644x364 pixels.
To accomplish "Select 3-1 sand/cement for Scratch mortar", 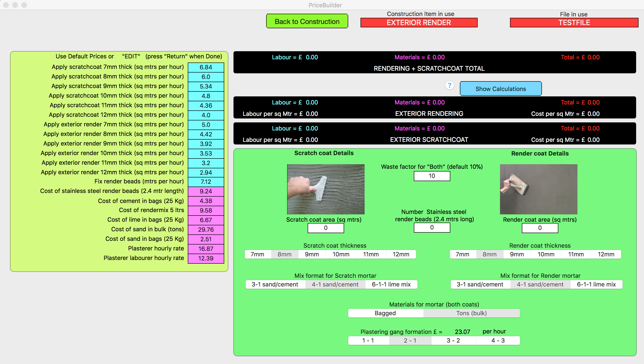I will click(x=275, y=284).
